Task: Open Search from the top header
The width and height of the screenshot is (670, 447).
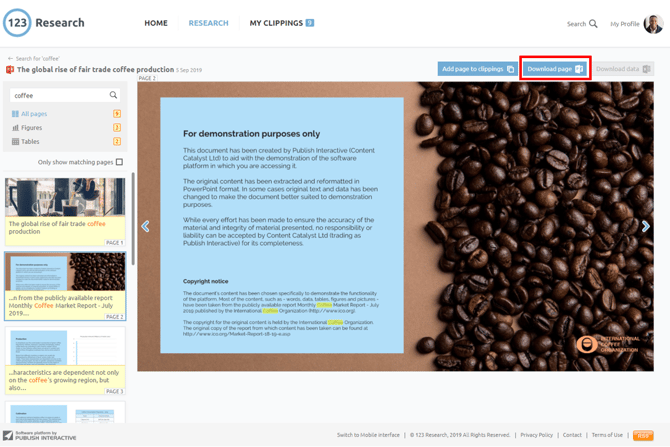Action: pos(582,23)
